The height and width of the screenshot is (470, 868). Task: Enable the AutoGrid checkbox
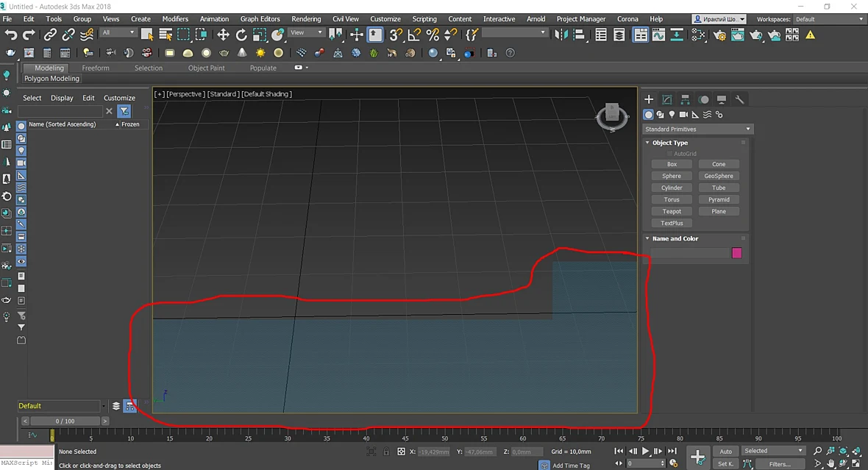tap(669, 153)
